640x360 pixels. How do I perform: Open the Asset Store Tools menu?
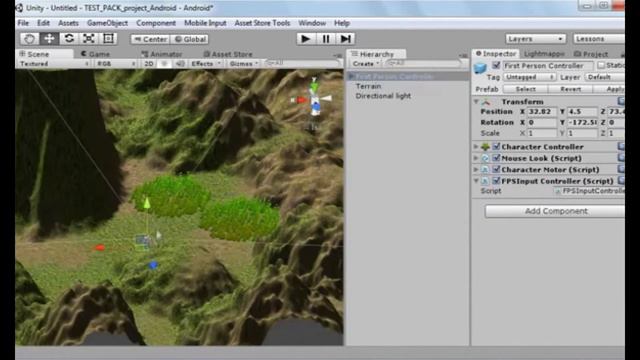click(x=262, y=23)
